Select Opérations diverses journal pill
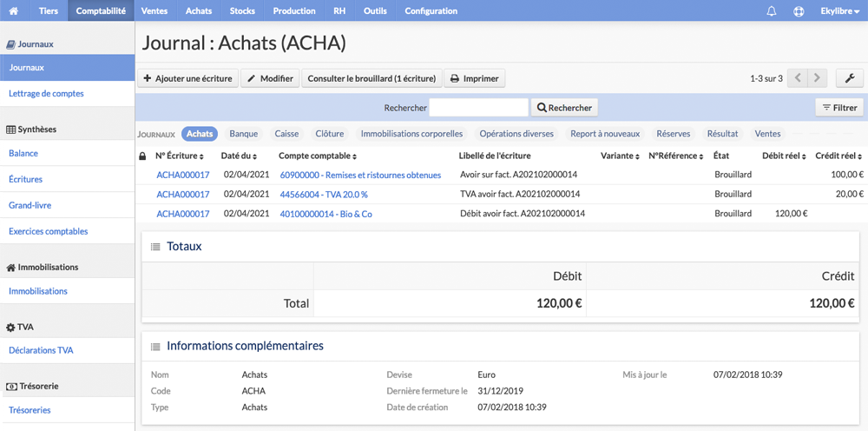The height and width of the screenshot is (431, 868). point(516,134)
